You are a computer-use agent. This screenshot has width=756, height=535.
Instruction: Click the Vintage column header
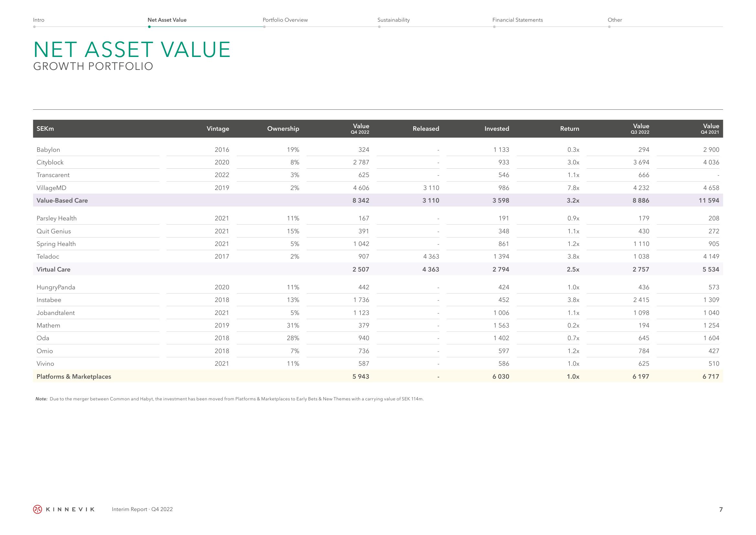[x=218, y=128]
